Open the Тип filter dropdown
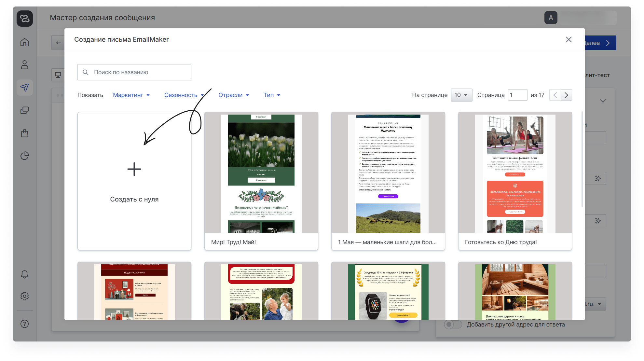 point(272,95)
